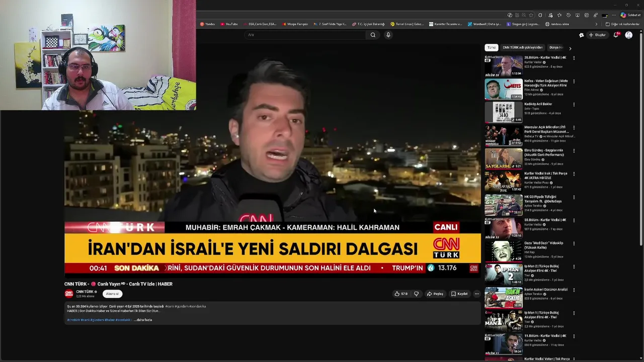Share the video with Paylaş button
Screen dimensions: 644x362
[x=435, y=294]
